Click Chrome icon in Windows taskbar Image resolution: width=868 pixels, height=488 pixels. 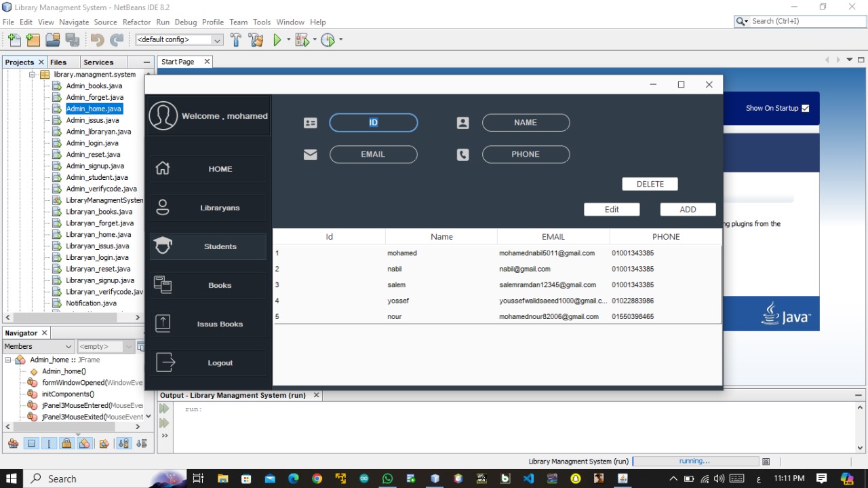click(x=317, y=478)
